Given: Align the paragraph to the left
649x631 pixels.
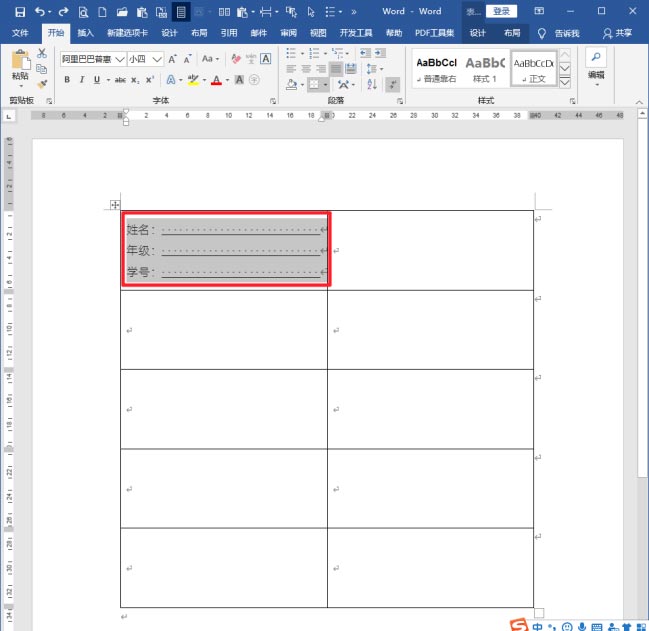Looking at the screenshot, I should (291, 69).
